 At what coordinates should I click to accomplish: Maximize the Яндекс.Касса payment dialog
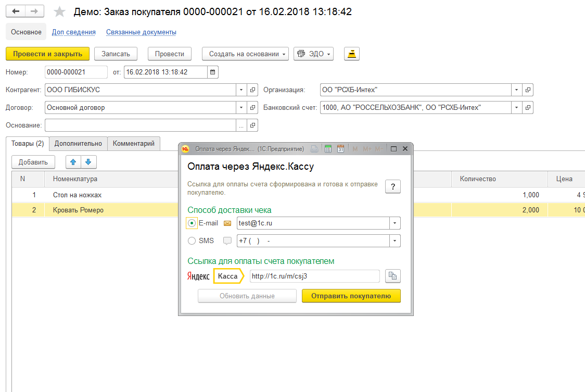[x=393, y=149]
